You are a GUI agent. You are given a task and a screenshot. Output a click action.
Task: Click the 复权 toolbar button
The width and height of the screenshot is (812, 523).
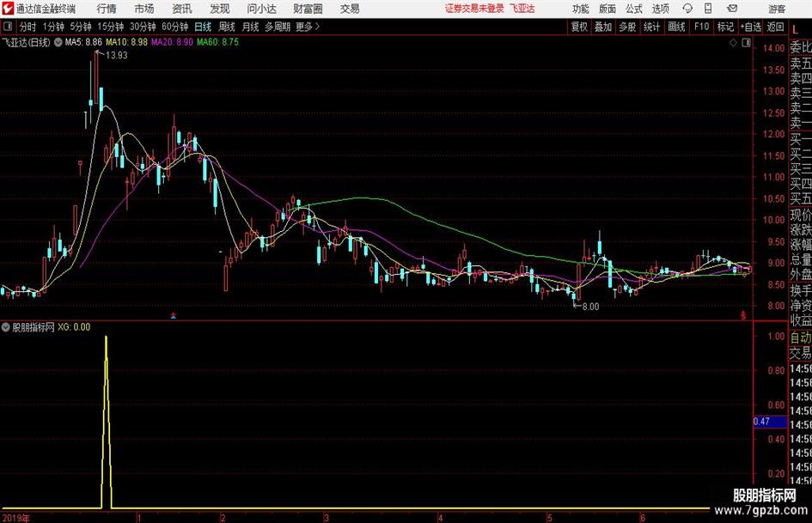click(579, 27)
